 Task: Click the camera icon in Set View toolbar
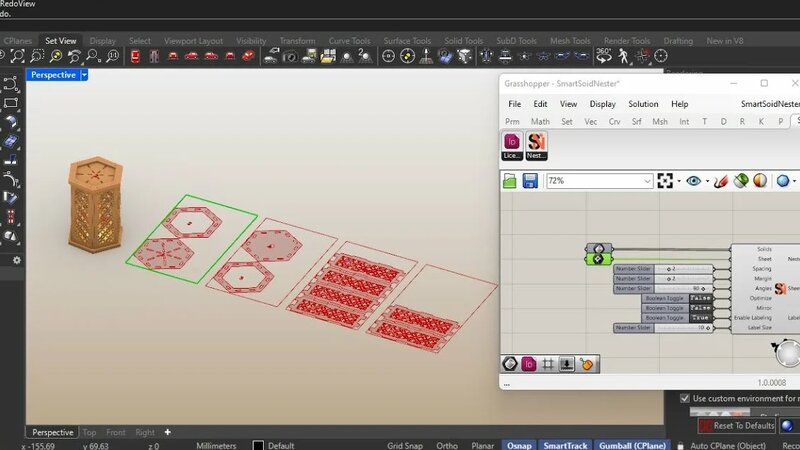290,57
